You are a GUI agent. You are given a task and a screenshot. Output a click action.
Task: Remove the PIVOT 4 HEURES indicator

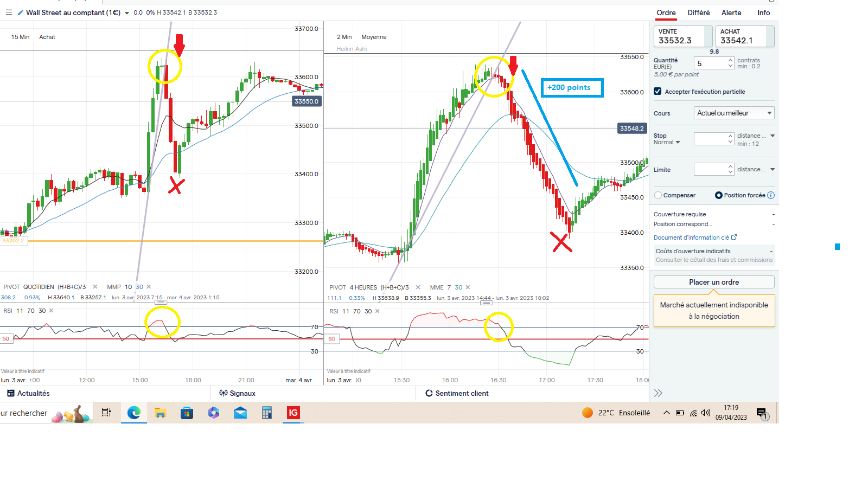pyautogui.click(x=418, y=287)
